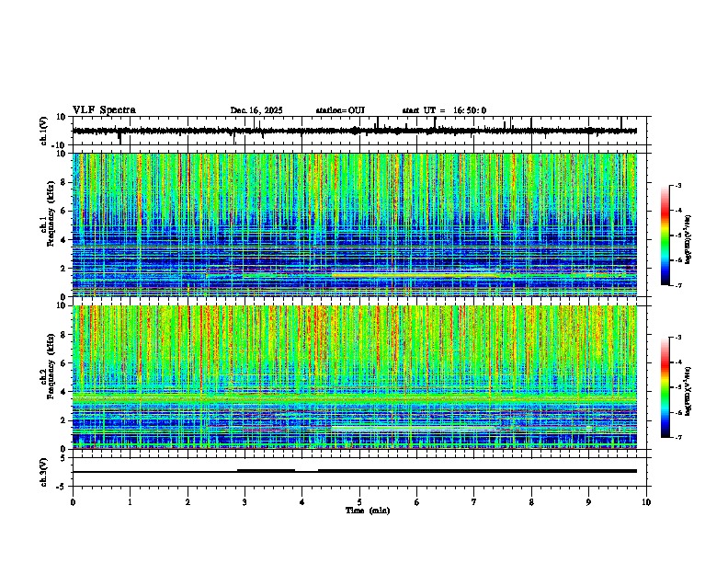Click time axis tick label "7"

[x=474, y=502]
